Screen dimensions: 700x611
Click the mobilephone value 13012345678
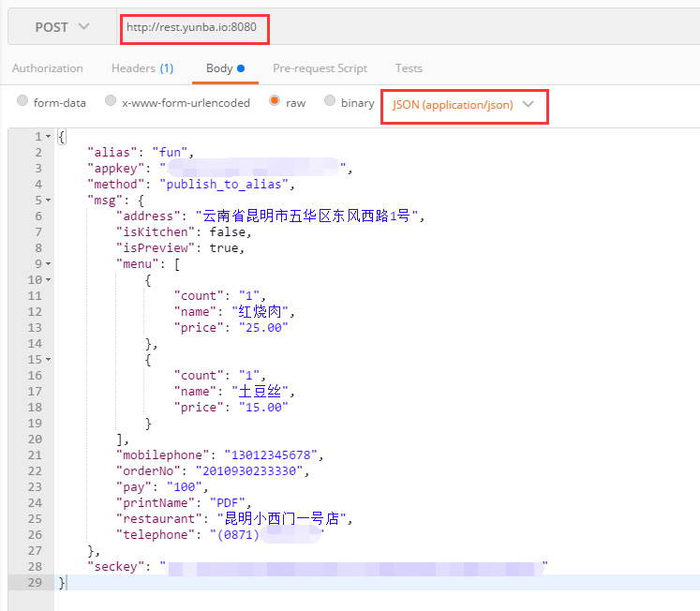(271, 455)
